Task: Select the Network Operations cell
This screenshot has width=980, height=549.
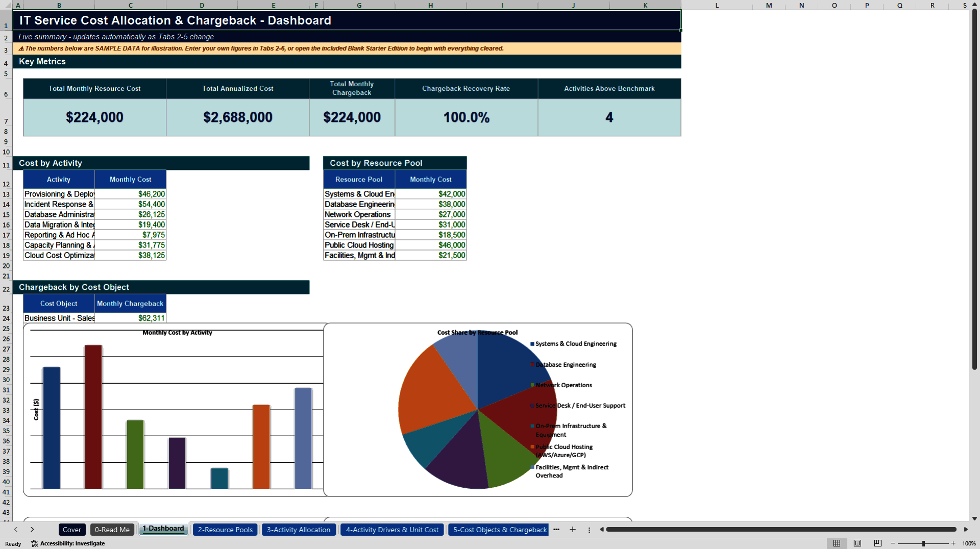Action: coord(359,215)
